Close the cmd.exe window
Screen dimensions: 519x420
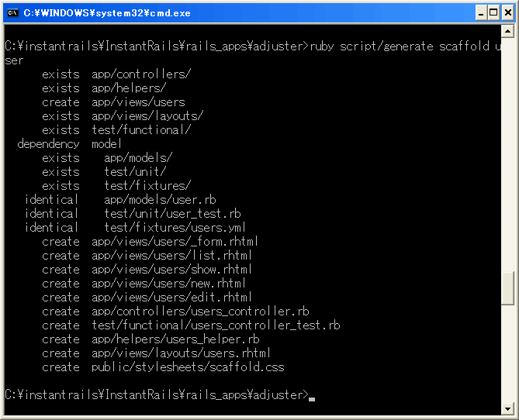click(508, 13)
